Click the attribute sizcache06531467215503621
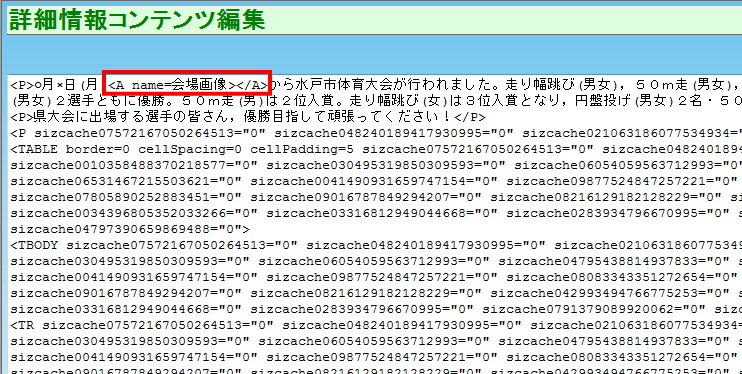This screenshot has height=374, width=742. [x=110, y=181]
